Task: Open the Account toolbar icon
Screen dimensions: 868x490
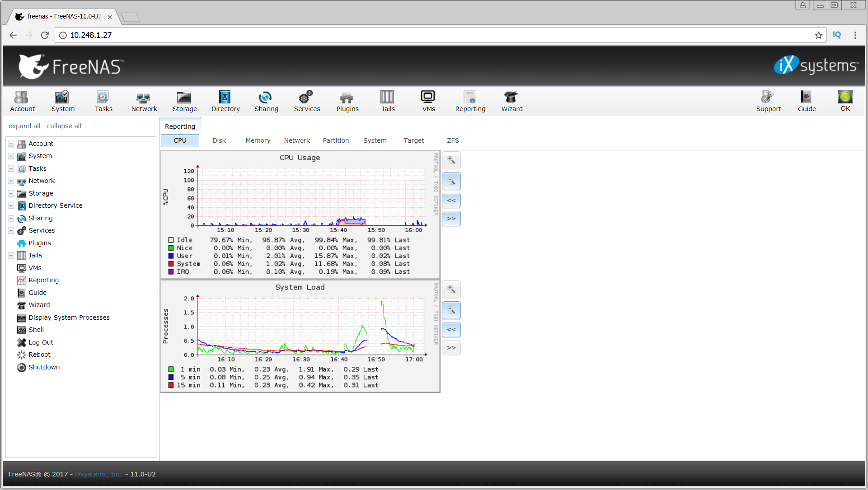Action: (22, 101)
